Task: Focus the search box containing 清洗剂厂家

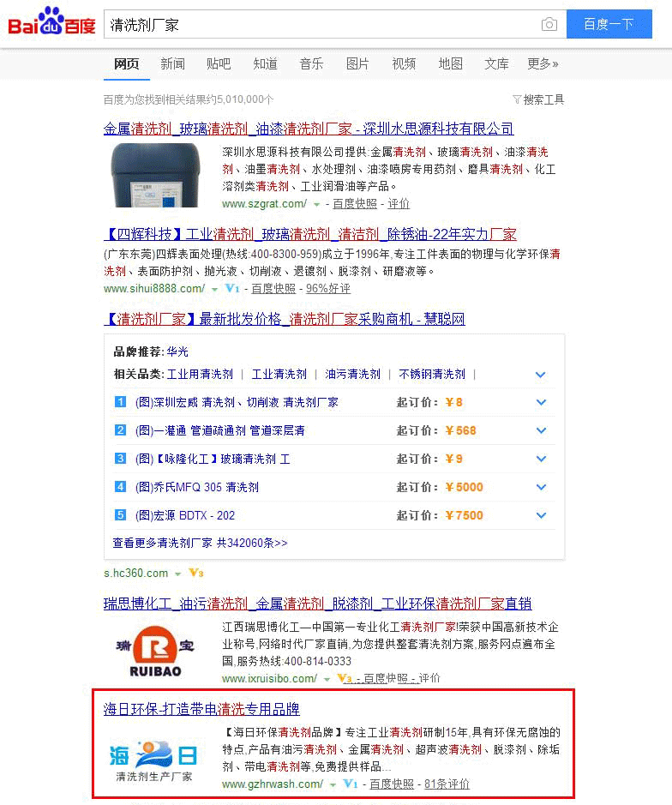Action: tap(335, 24)
